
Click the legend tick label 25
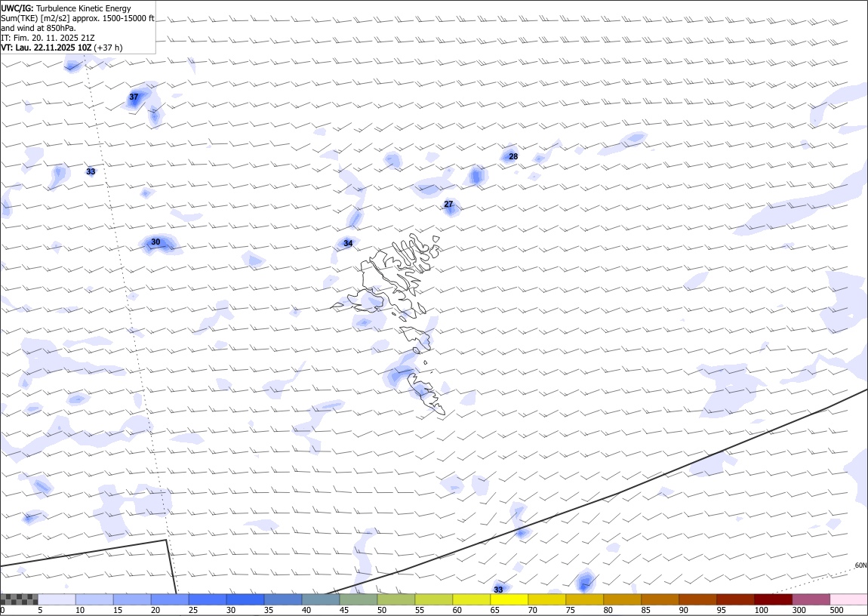pos(193,610)
